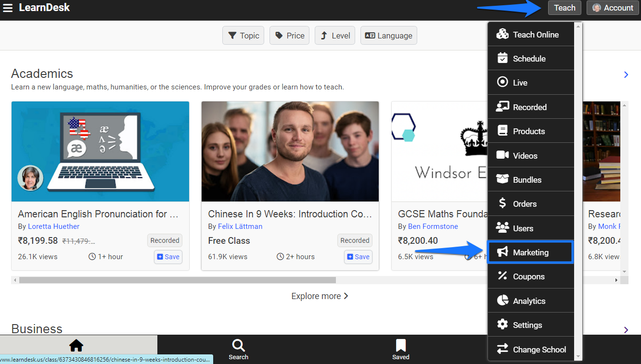Image resolution: width=641 pixels, height=364 pixels.
Task: Click the level arrow icon
Action: point(324,36)
